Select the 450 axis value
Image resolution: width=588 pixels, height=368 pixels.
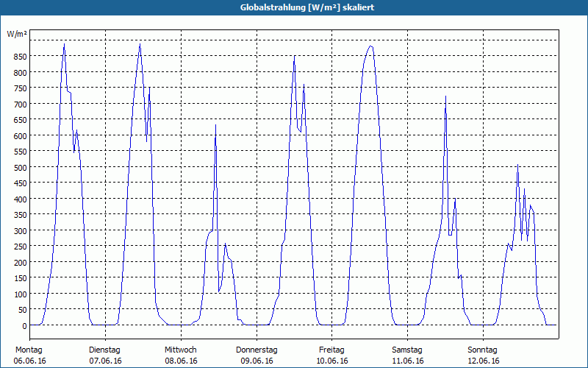tap(21, 183)
